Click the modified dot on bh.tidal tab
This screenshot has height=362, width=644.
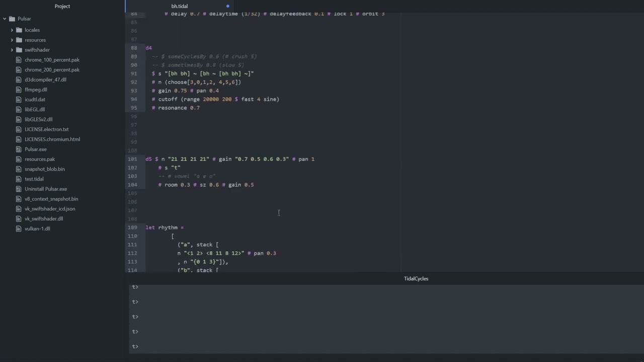tap(227, 6)
